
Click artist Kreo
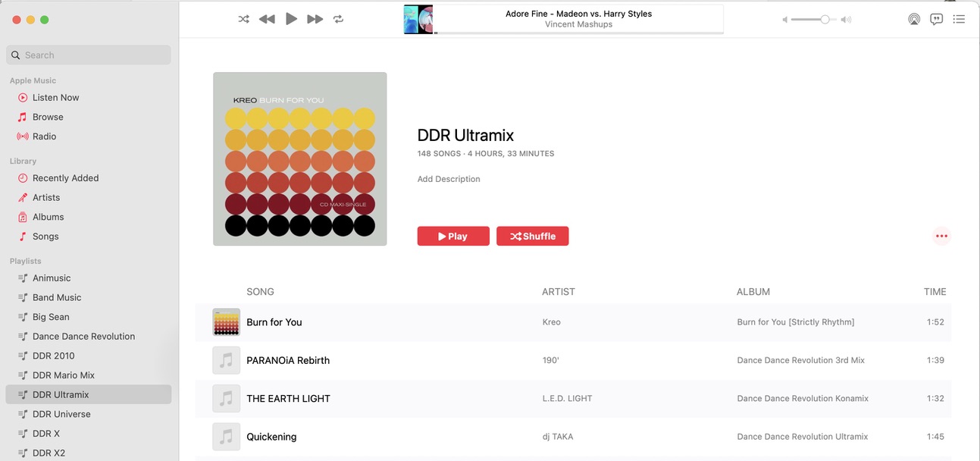click(x=551, y=322)
